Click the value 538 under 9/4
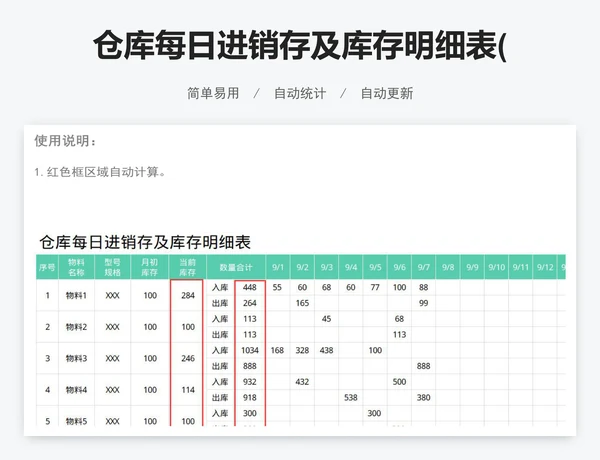The height and width of the screenshot is (460, 600). point(351,397)
